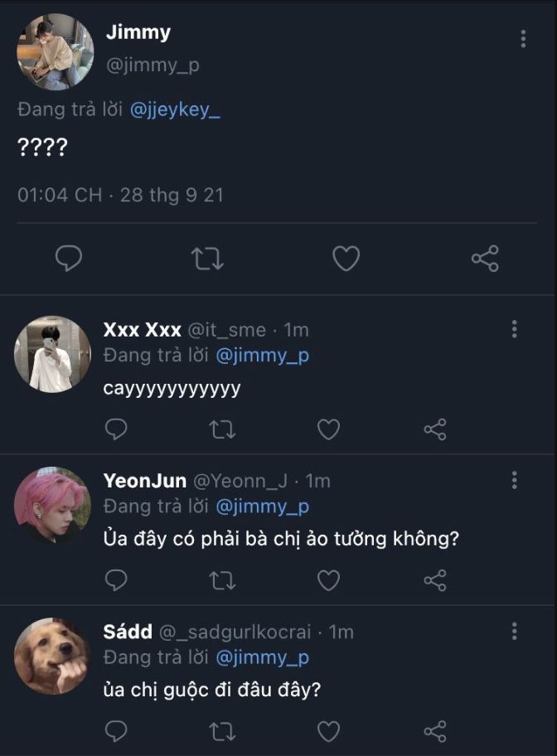The width and height of the screenshot is (557, 756).
Task: Like Jimmy's "????" tweet
Action: tap(346, 259)
